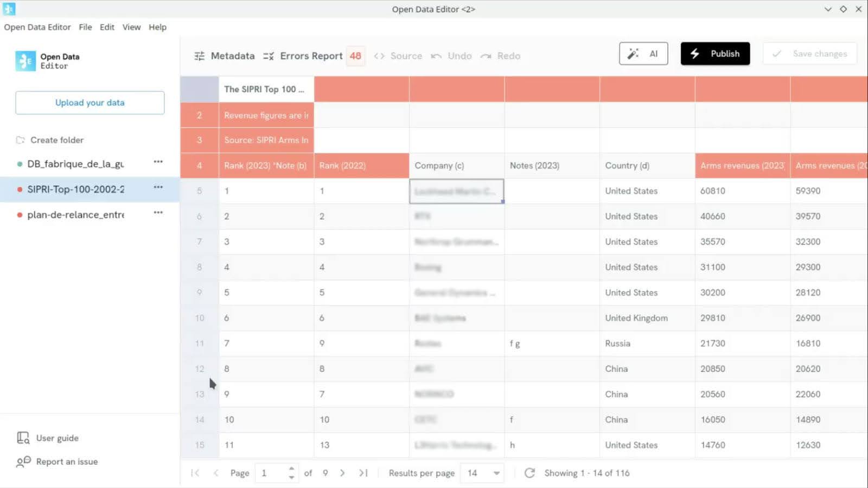Open options for DB_fabrique_de_la_gu file
868x488 pixels.
coord(158,162)
